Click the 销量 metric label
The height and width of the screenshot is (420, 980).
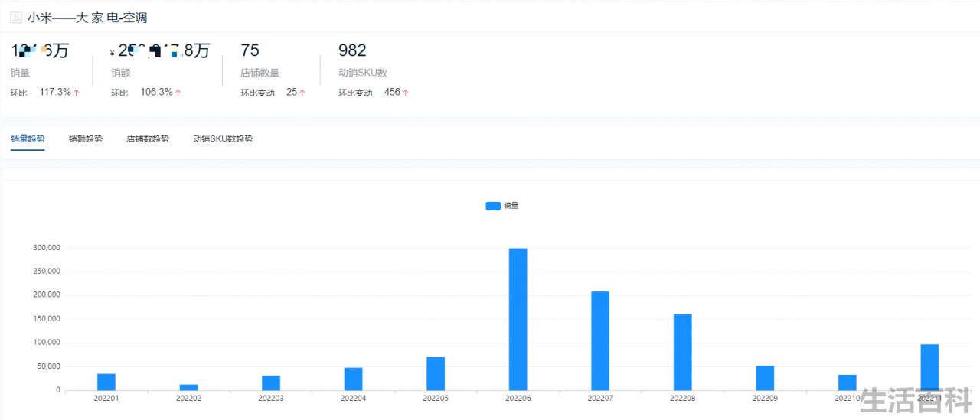[x=20, y=73]
